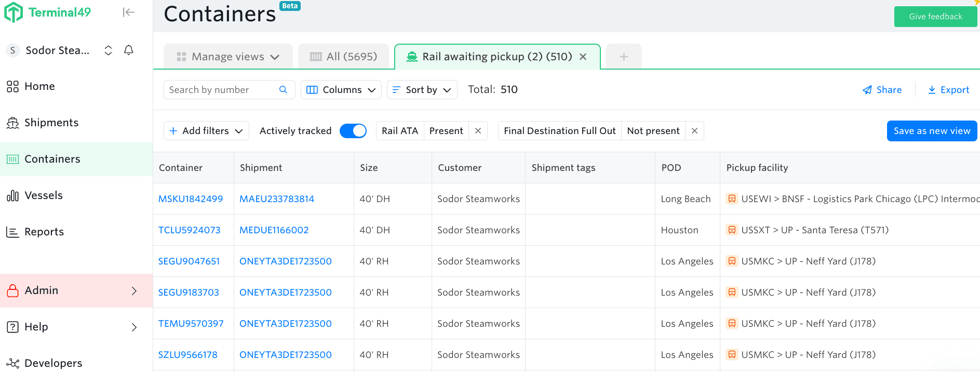The width and height of the screenshot is (980, 372).
Task: Open container link MSKU1842499
Action: pyautogui.click(x=191, y=199)
